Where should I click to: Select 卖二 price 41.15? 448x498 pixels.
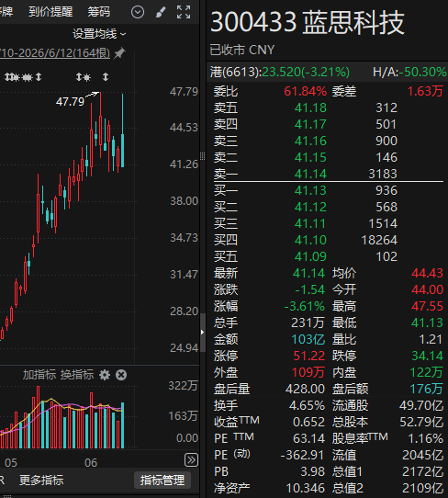pos(310,157)
